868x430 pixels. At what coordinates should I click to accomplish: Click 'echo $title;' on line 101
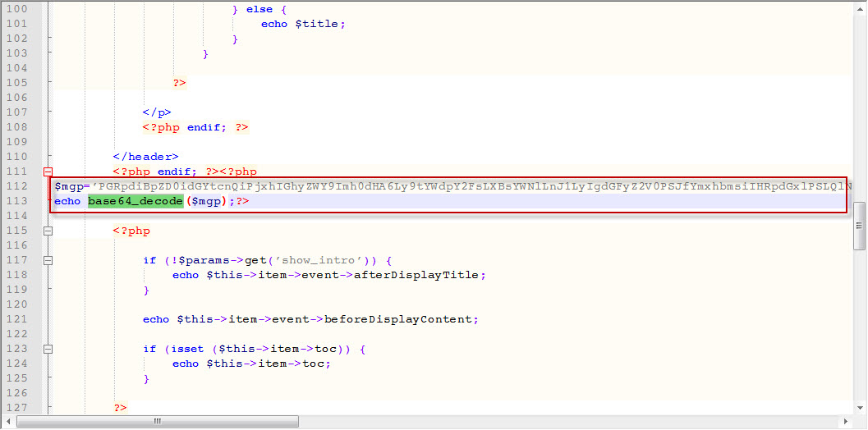303,25
